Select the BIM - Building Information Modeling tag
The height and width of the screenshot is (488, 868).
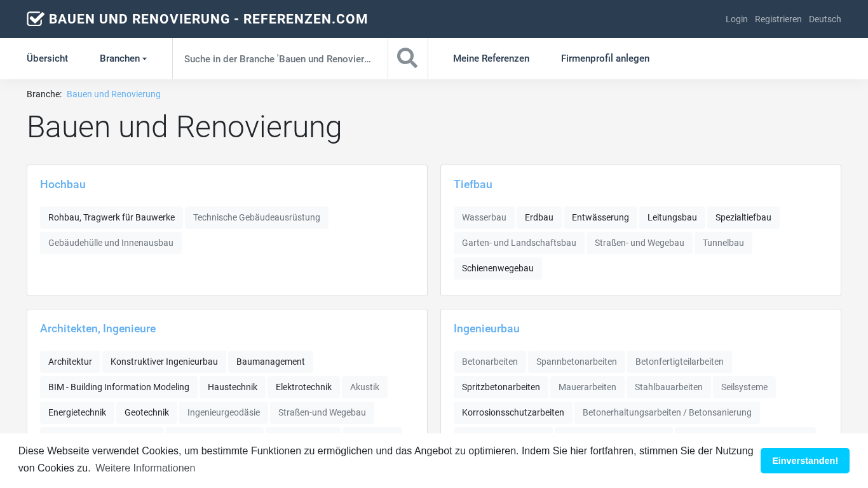pos(119,387)
